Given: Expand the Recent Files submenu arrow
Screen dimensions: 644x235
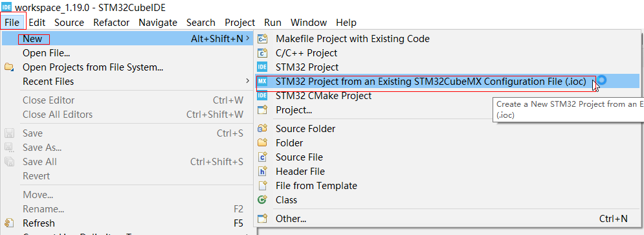Looking at the screenshot, I should pos(247,81).
